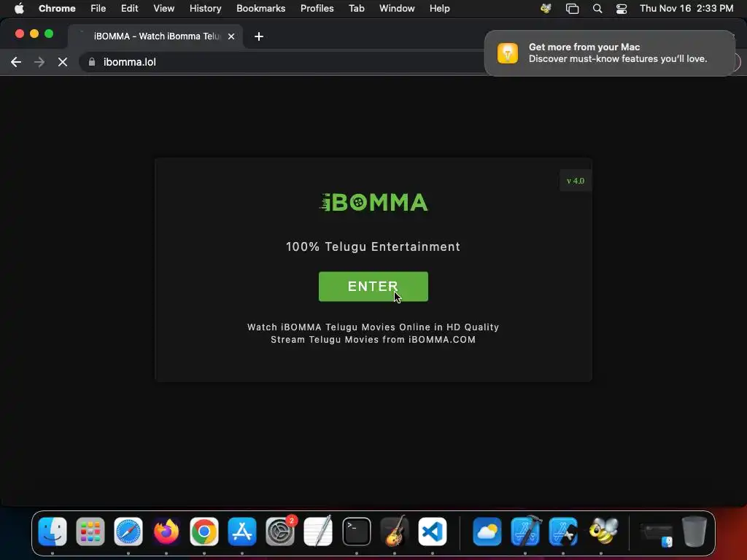This screenshot has width=747, height=560.
Task: Open a new tab with the plus button
Action: pos(259,36)
